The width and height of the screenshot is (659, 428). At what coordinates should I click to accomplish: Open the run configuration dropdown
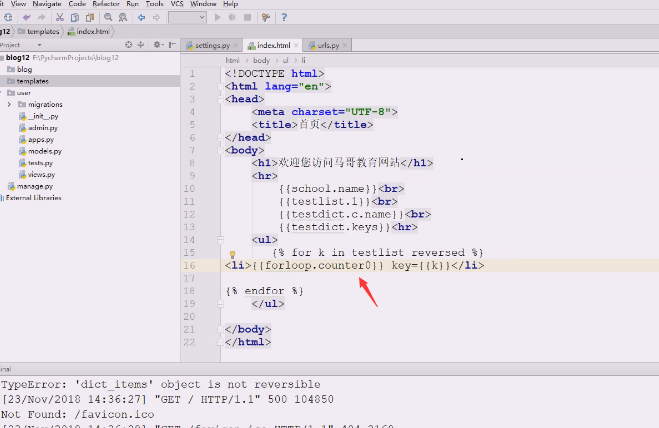click(187, 17)
